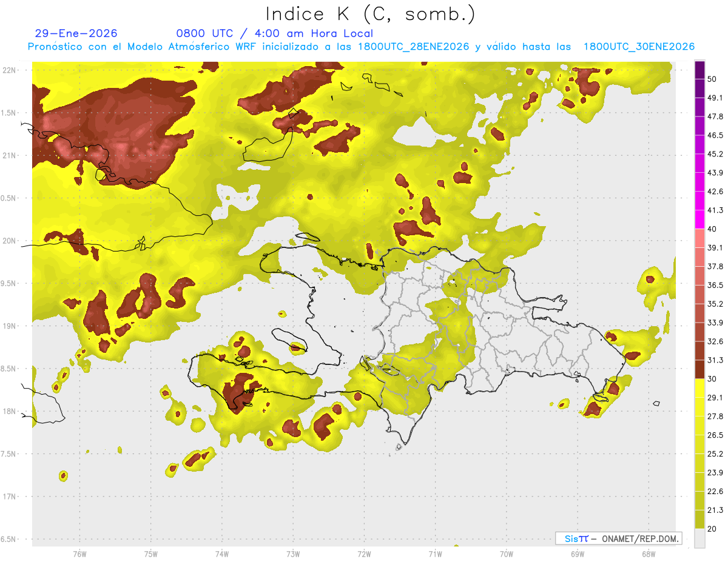Click the '26.5' value on the color scale
Screen dimensions: 728x562
coord(715,435)
